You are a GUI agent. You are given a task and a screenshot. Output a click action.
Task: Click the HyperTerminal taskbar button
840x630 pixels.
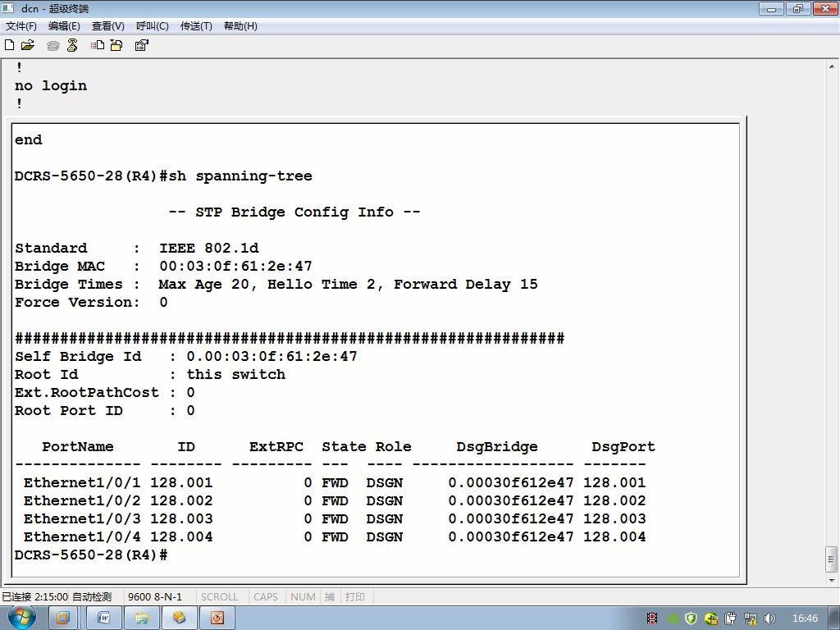point(179,619)
